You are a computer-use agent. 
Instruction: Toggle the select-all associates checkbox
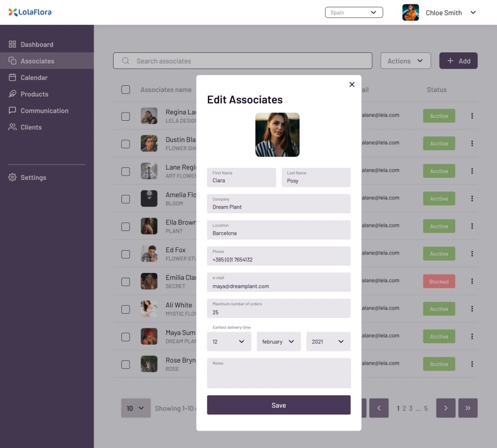(x=126, y=90)
